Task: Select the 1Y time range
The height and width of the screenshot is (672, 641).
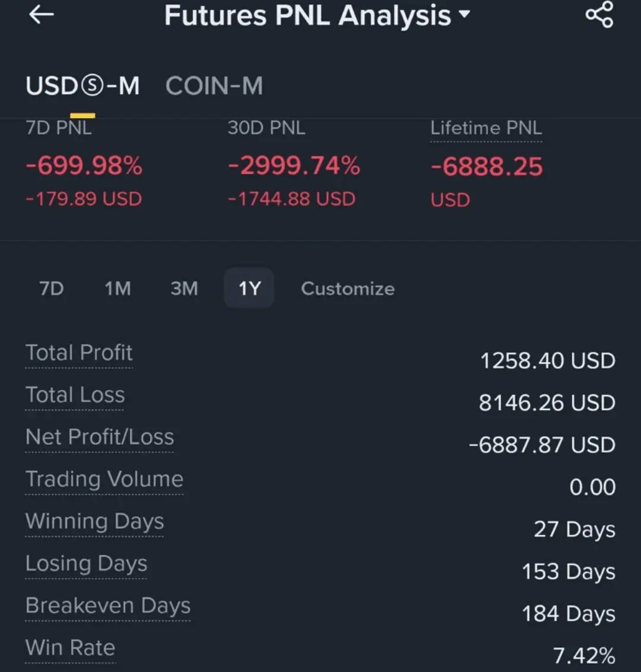Action: tap(249, 289)
